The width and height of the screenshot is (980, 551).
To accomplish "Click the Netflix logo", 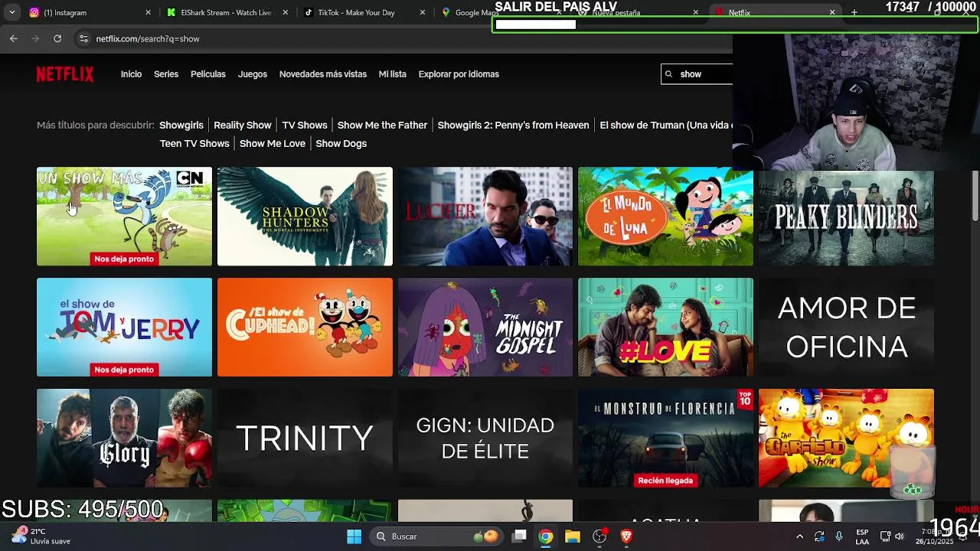I will coord(65,74).
